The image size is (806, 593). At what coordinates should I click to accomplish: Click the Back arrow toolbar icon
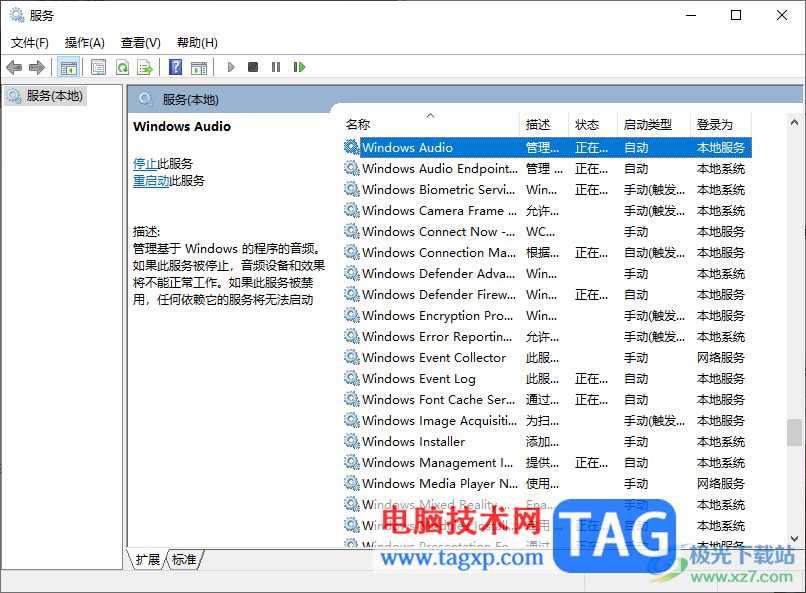(14, 67)
